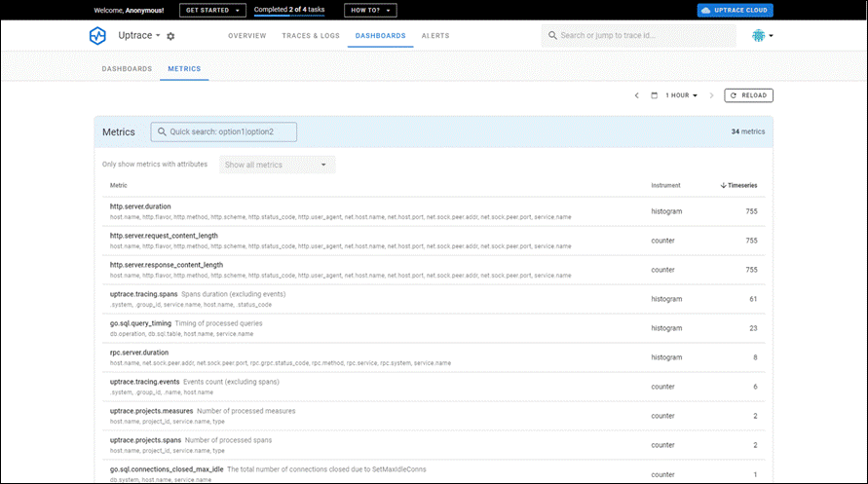Open the Dashboards sub-tab
The height and width of the screenshot is (484, 868).
(127, 68)
